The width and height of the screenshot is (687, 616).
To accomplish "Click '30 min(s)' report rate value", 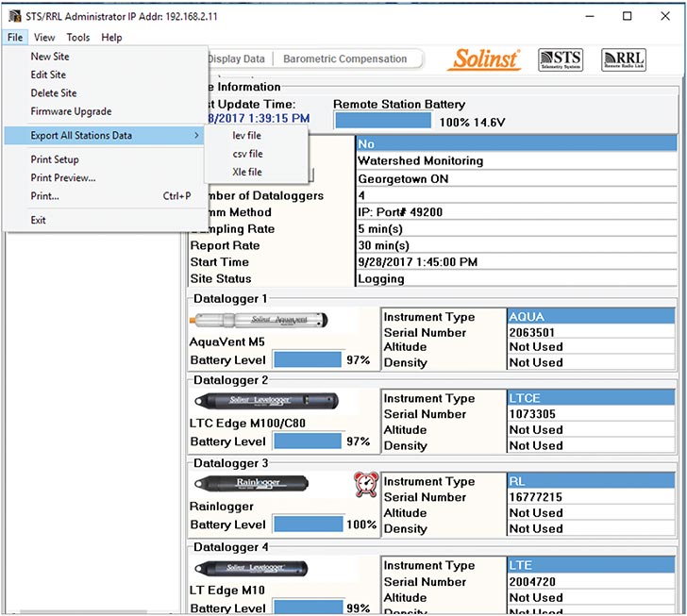I will pos(383,245).
